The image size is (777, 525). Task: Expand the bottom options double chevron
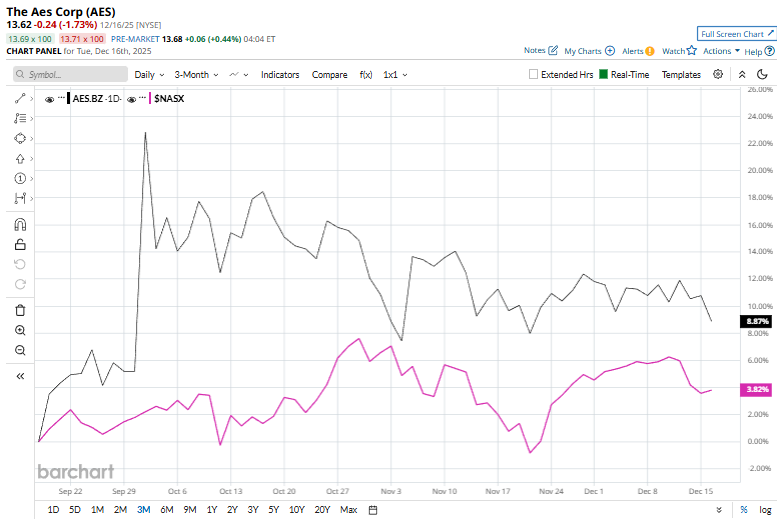(x=719, y=510)
